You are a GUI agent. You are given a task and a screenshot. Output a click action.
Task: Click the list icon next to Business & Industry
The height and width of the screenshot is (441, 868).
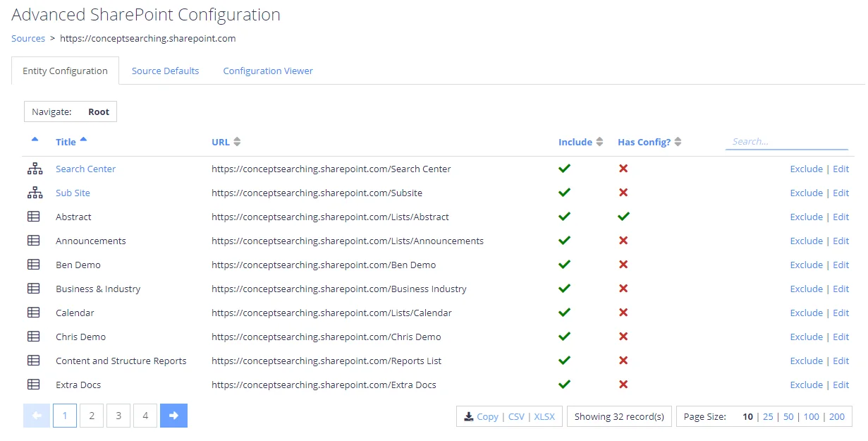(x=34, y=289)
